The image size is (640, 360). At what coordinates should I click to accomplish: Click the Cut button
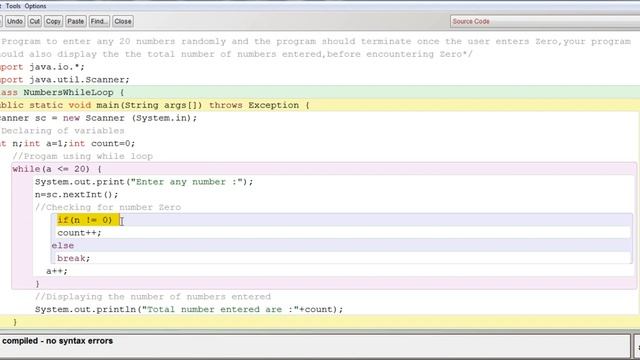tap(35, 21)
